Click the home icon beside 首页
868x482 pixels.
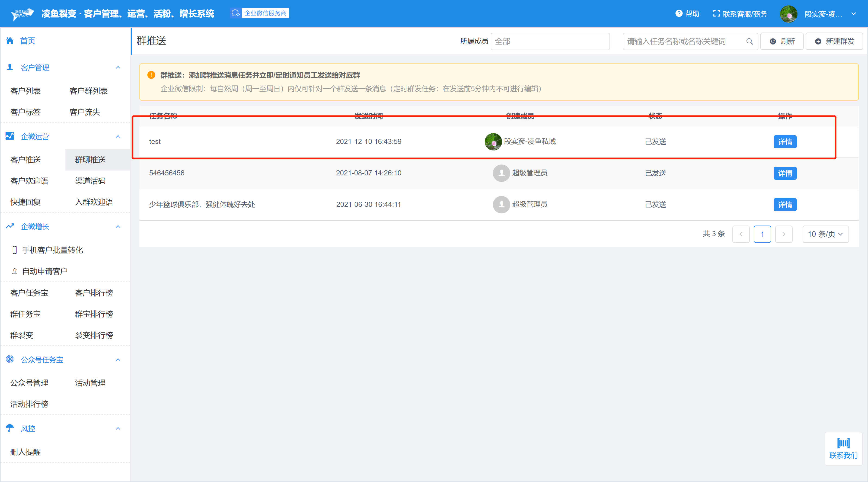click(10, 41)
